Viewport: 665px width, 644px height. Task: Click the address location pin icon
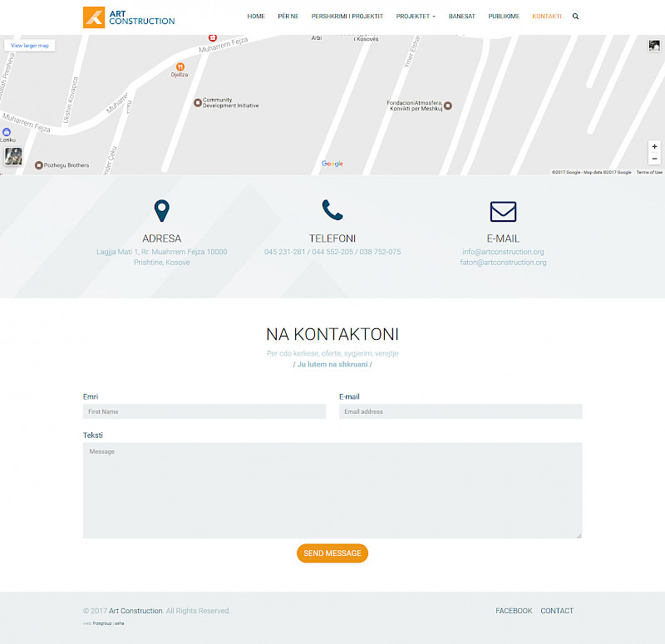(x=161, y=211)
